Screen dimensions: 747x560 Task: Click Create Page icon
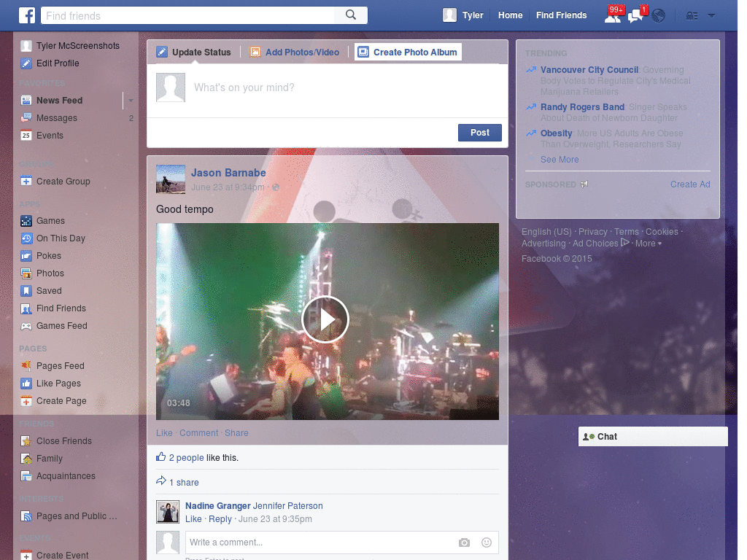[26, 401]
